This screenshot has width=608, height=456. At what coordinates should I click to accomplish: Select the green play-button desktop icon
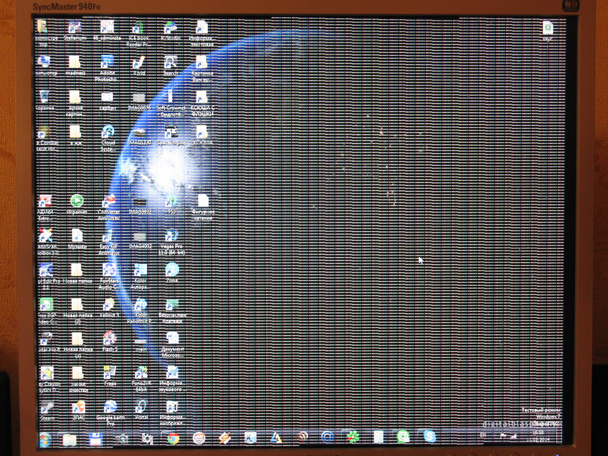(76, 201)
